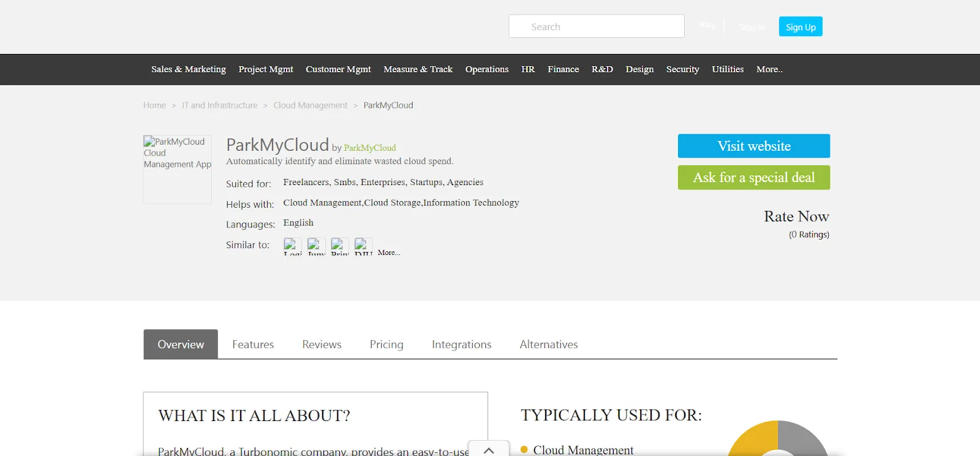Open the Security category

[683, 69]
